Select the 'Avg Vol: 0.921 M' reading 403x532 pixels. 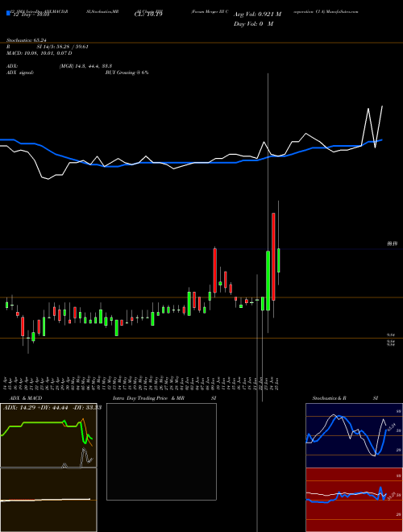(x=257, y=15)
